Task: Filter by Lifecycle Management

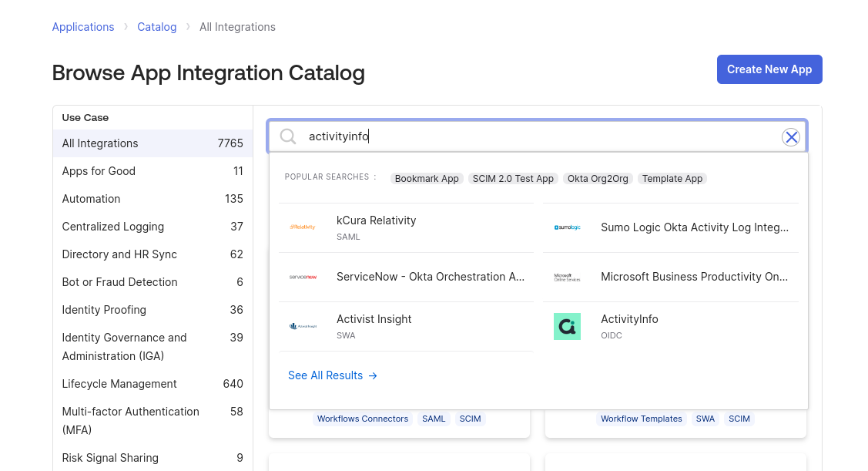Action: tap(152, 384)
